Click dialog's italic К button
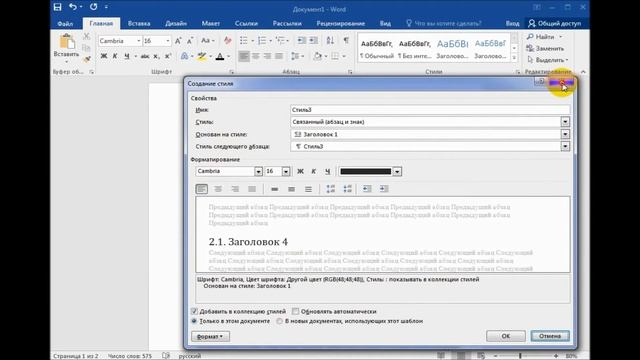Screen dimensions: 640x360 (313, 171)
